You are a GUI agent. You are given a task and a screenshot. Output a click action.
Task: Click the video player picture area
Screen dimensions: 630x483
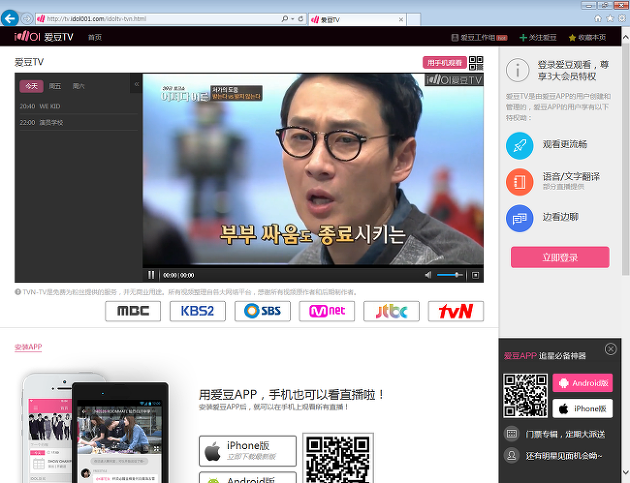point(313,169)
